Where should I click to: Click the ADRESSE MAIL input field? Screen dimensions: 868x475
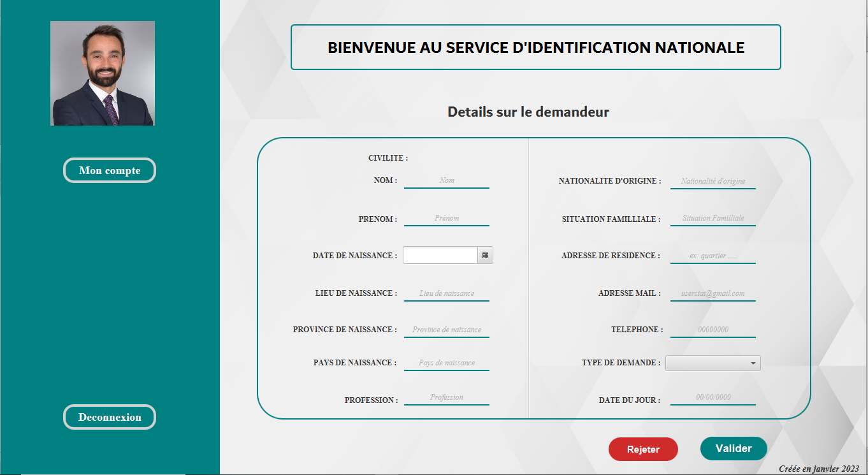(x=712, y=293)
